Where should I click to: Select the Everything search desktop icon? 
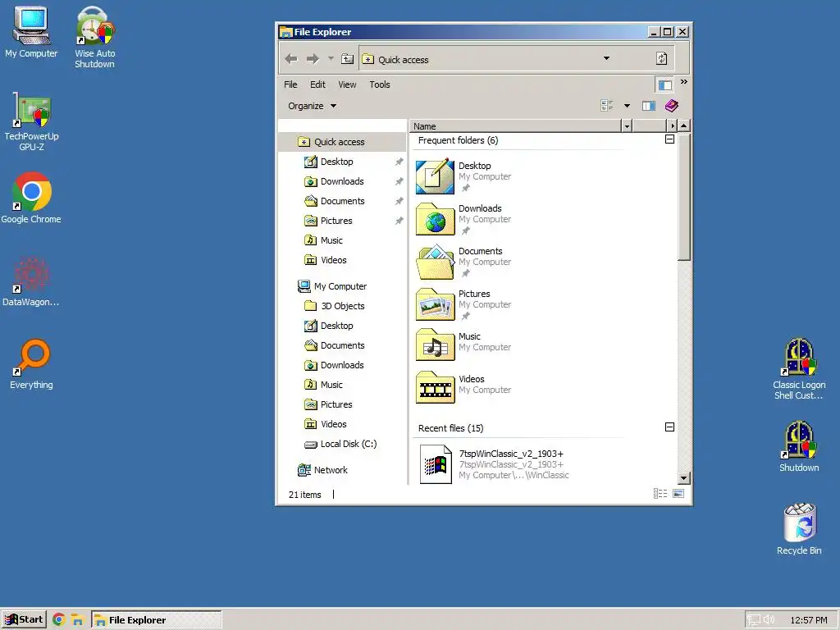tap(31, 364)
